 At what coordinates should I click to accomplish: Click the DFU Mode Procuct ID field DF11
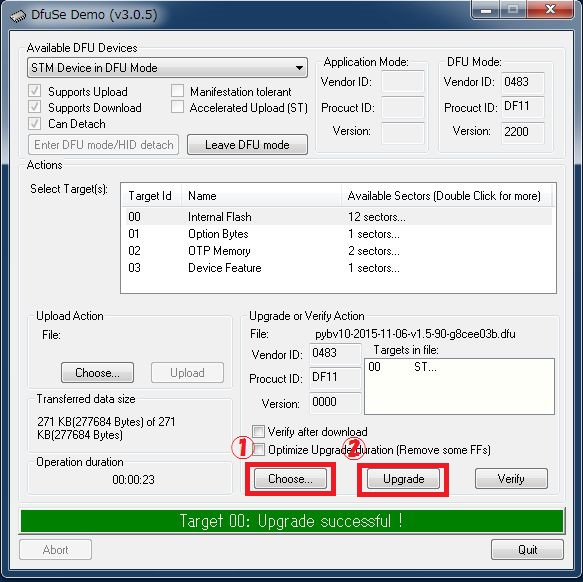(x=522, y=106)
